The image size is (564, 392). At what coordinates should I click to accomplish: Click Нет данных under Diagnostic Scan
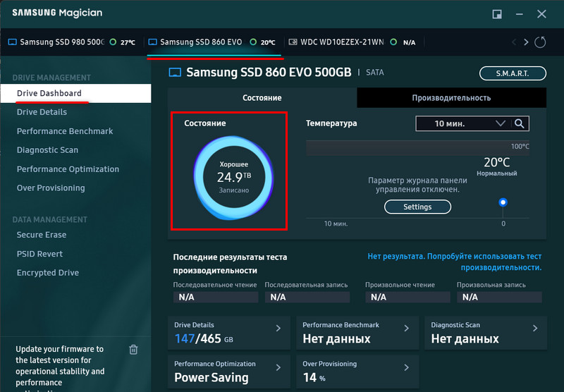(x=465, y=339)
